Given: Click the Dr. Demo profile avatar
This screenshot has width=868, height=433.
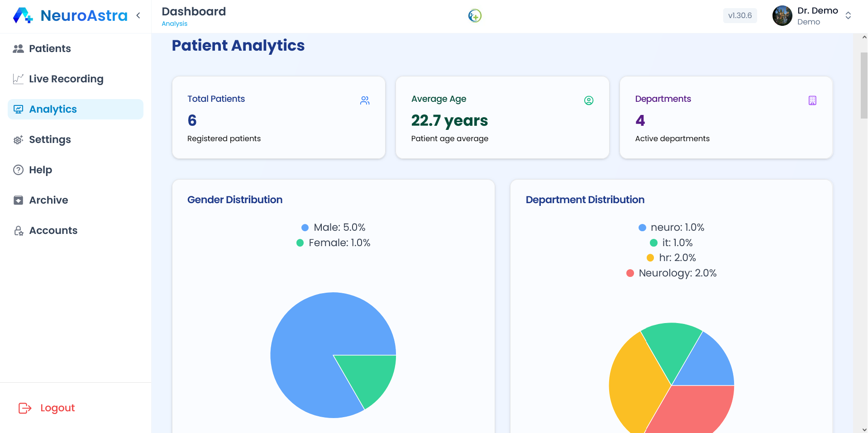Looking at the screenshot, I should tap(782, 16).
